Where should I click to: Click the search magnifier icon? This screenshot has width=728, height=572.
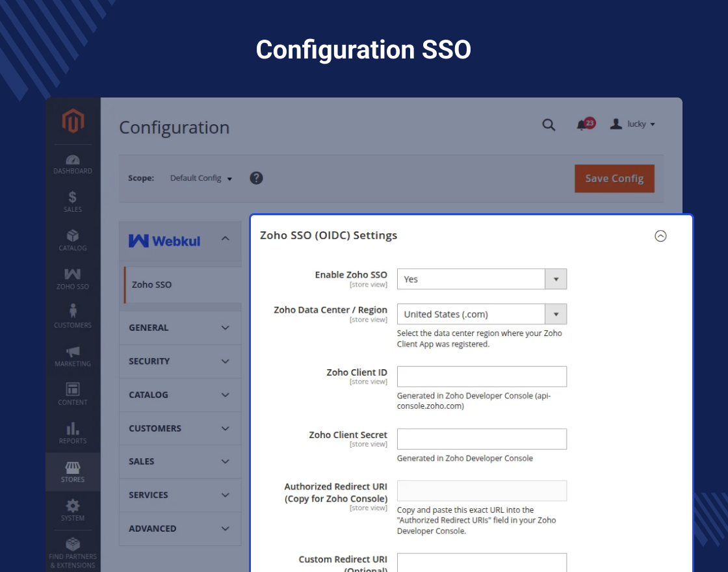(549, 124)
